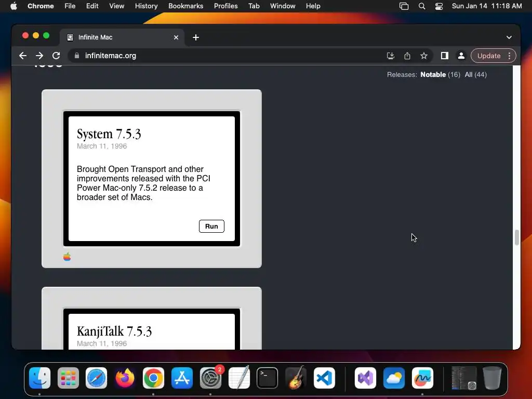Open the Chrome application menu

tap(41, 6)
